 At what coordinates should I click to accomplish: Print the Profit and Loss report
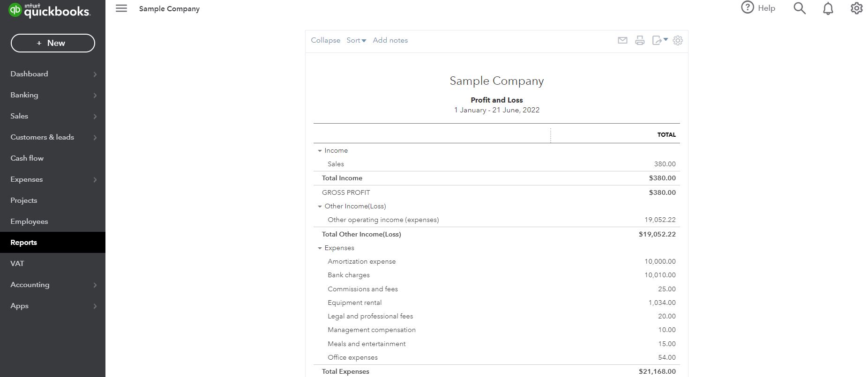click(640, 40)
